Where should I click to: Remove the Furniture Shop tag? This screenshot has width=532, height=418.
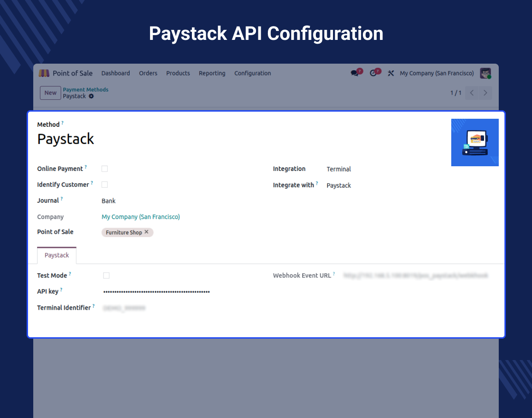coord(146,232)
